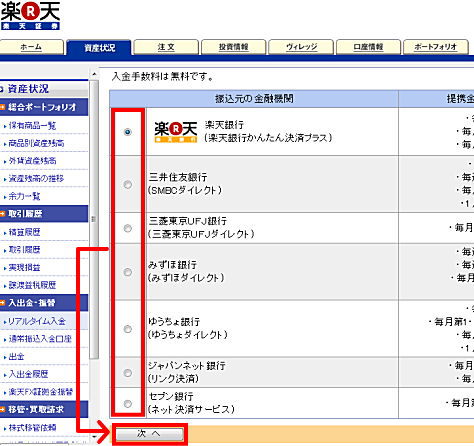Click the ゆうちょ銀行 (ゆうちょダイレクト) label
474x446 pixels.
188,328
